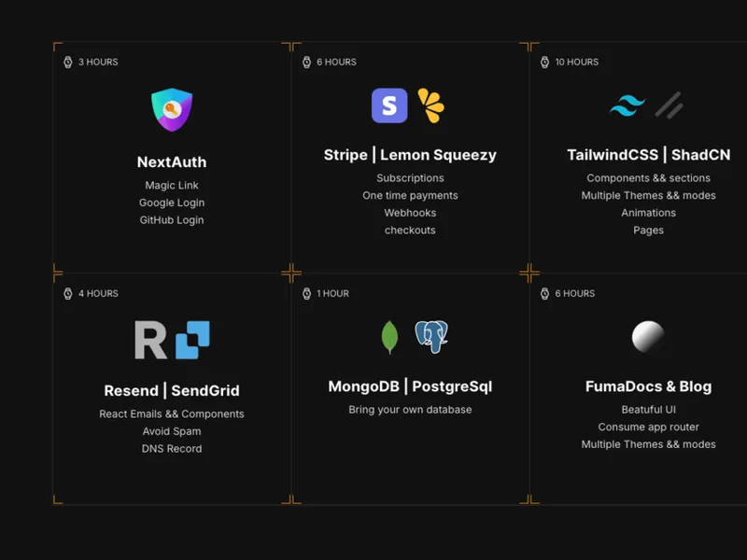
Task: Click Multiple Themes && modes under TailwindCSS
Action: click(x=648, y=196)
